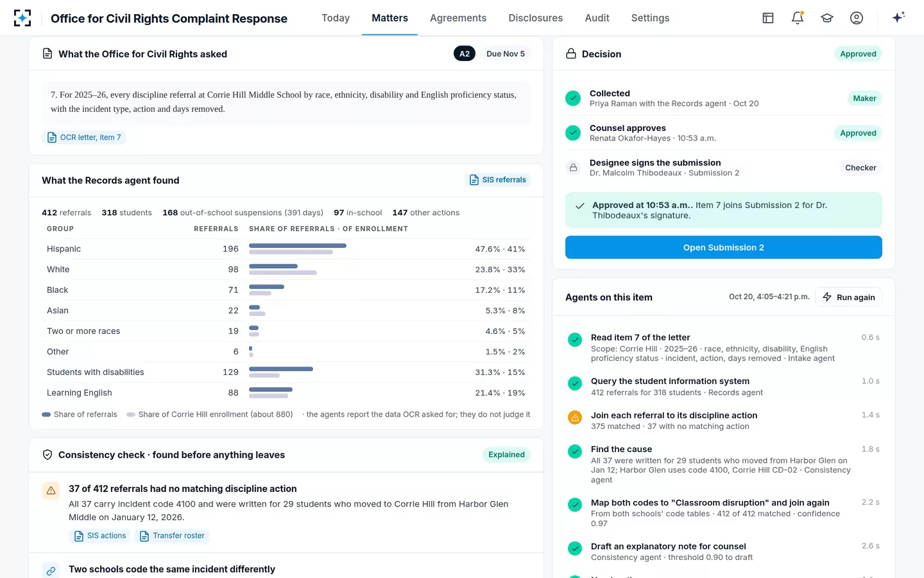Image resolution: width=924 pixels, height=578 pixels.
Task: Open the Transfer roster source
Action: (172, 536)
